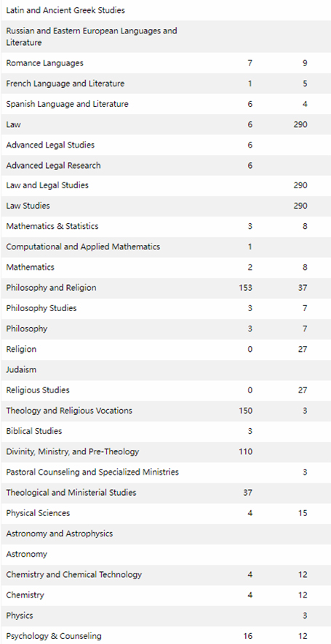This screenshot has width=331, height=644.
Task: Click the Mathematics & Statistics category row
Action: pyautogui.click(x=166, y=227)
